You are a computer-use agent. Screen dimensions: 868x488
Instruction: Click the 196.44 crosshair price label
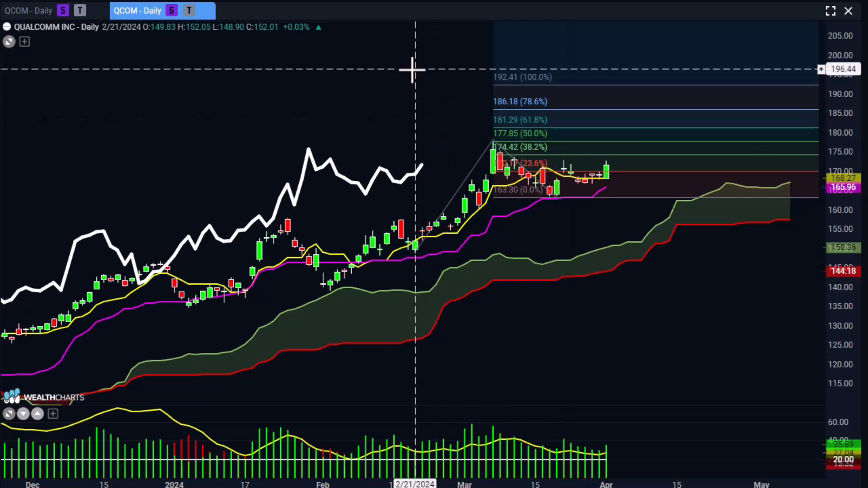pyautogui.click(x=844, y=69)
